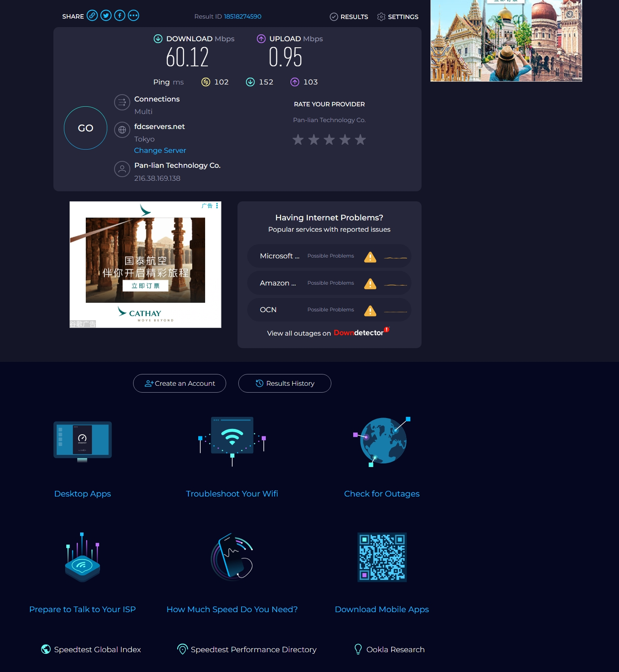
Task: Click globe outages illustration
Action: tap(382, 442)
